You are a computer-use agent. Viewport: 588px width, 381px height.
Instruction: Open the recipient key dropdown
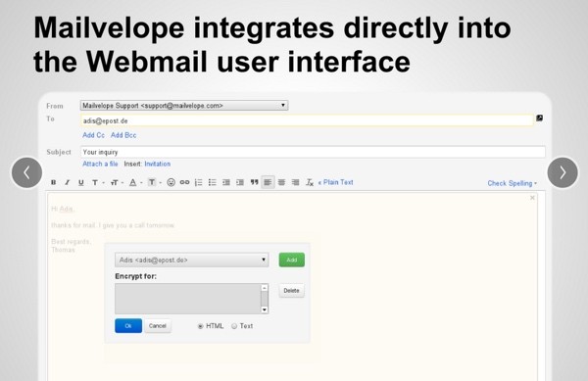pyautogui.click(x=192, y=260)
